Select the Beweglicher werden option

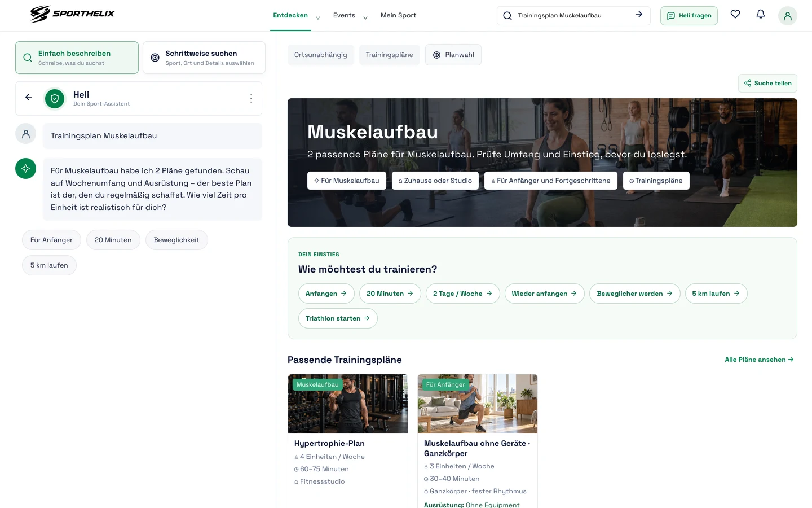[x=635, y=294]
